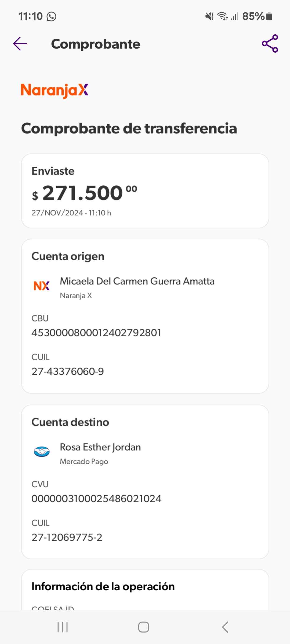
Task: Tap the Android back navigation chevron
Action: tap(225, 627)
